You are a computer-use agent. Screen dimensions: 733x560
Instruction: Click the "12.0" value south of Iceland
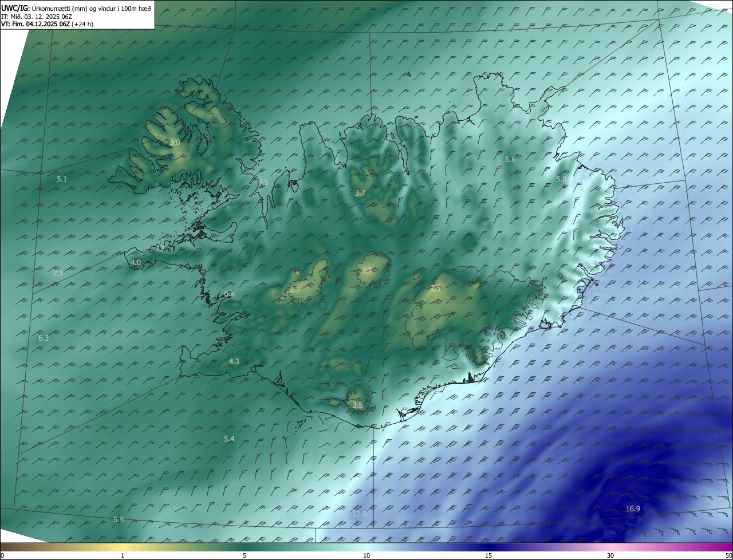pyautogui.click(x=359, y=514)
